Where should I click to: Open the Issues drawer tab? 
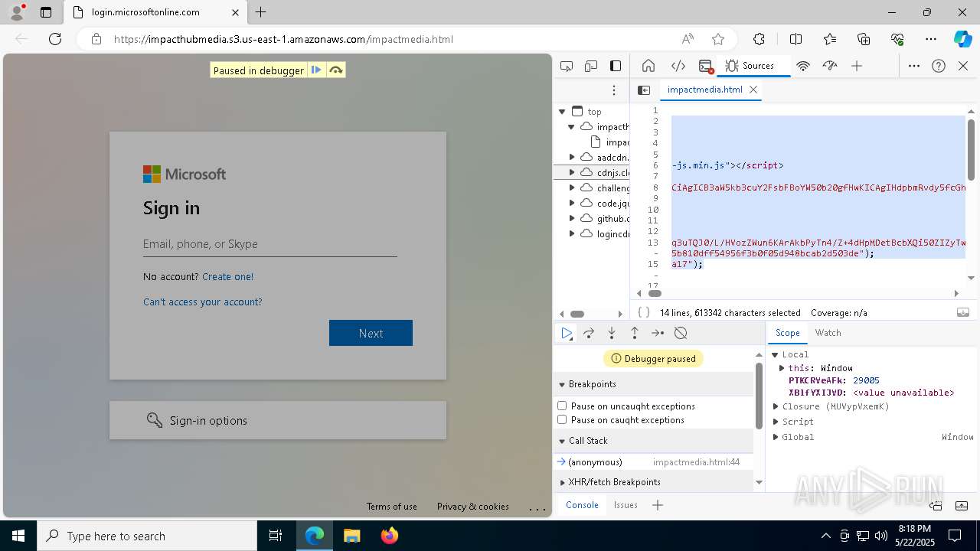(x=626, y=505)
